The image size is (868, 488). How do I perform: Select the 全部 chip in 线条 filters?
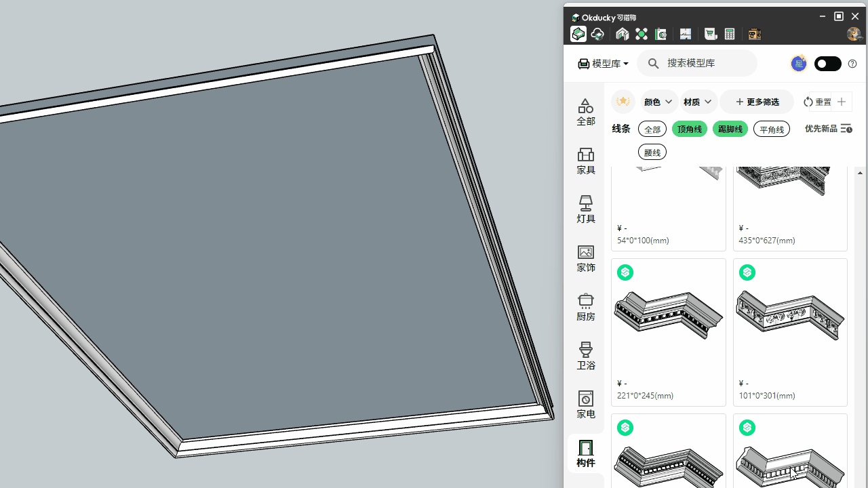point(652,129)
